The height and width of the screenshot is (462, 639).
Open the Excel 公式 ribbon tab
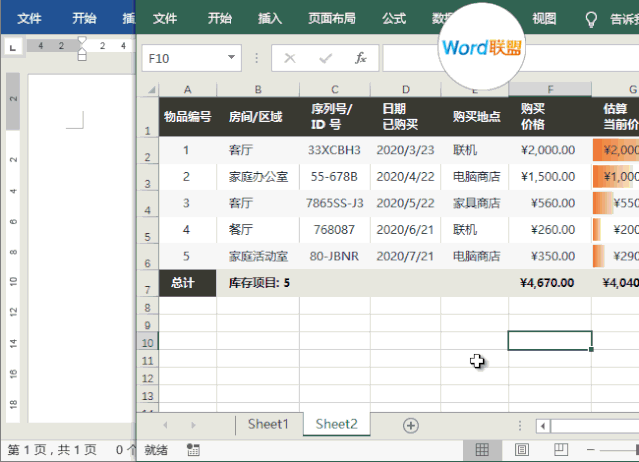tap(394, 18)
